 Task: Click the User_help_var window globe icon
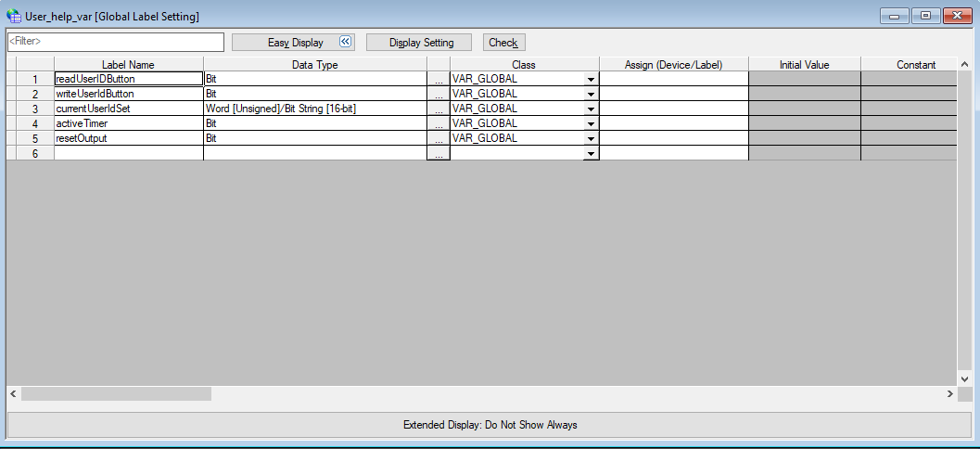[x=14, y=17]
